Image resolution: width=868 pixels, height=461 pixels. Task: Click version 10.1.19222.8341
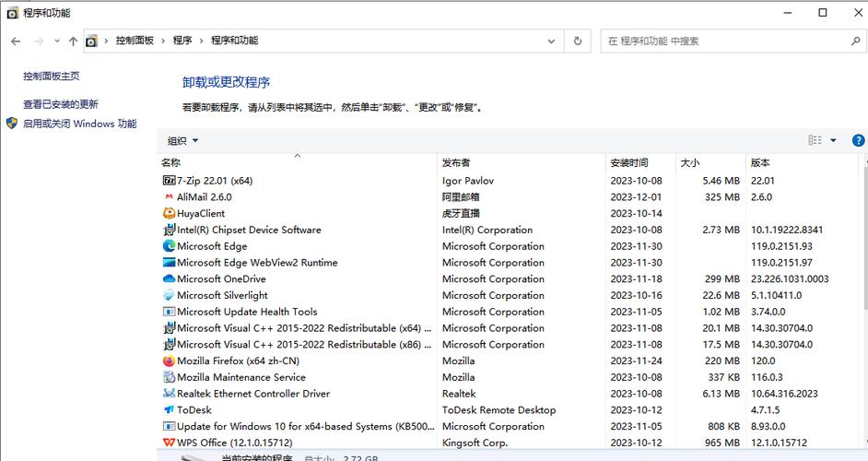[x=787, y=230]
